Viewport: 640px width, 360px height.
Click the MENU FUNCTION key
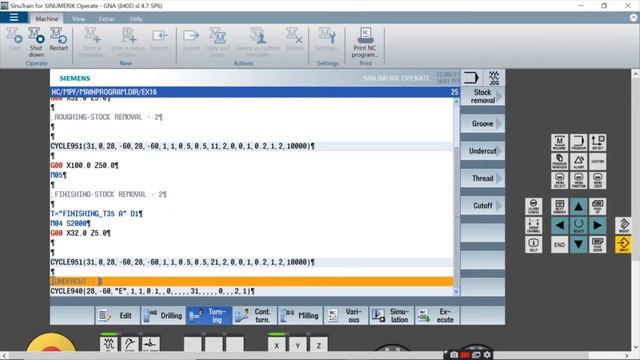click(x=578, y=180)
